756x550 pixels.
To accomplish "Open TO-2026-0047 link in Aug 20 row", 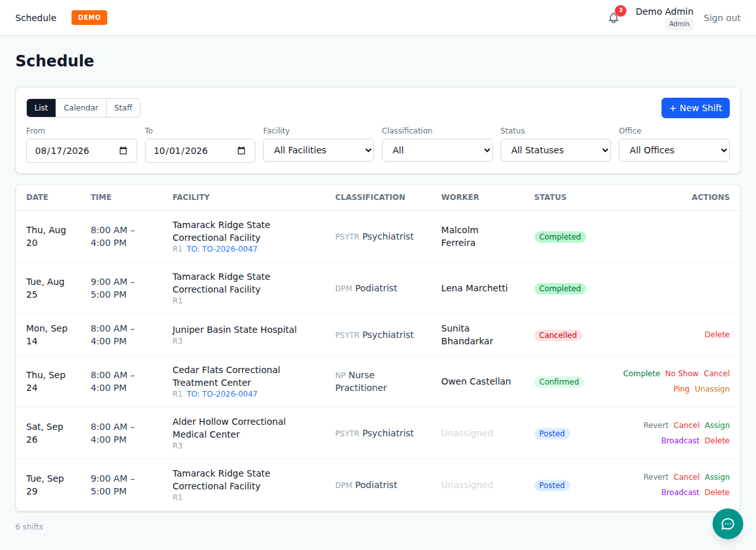I will pyautogui.click(x=222, y=249).
